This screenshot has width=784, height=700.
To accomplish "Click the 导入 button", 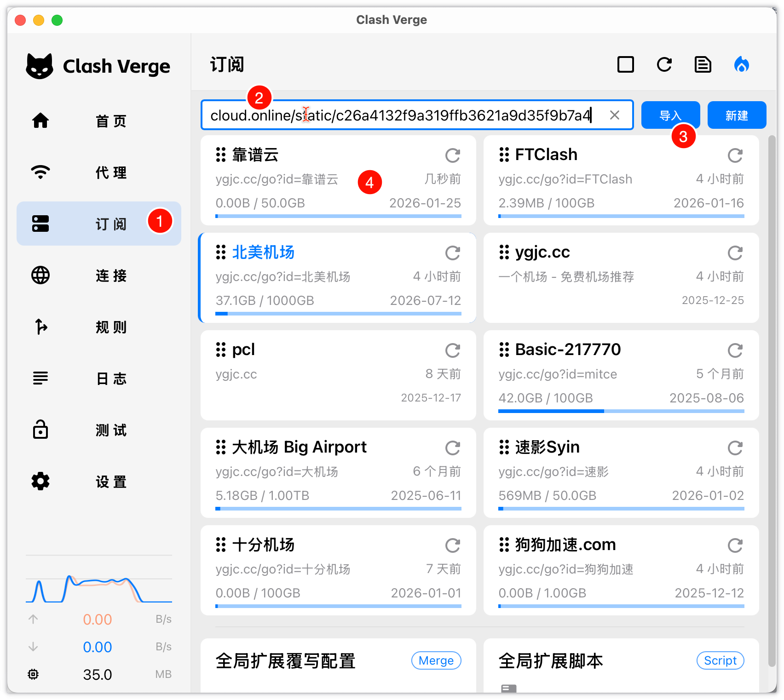I will point(670,115).
